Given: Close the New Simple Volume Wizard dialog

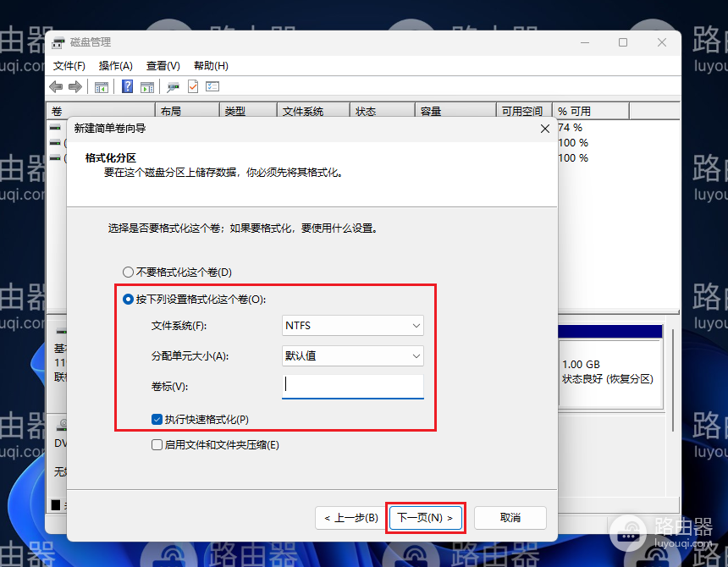Looking at the screenshot, I should click(x=545, y=129).
